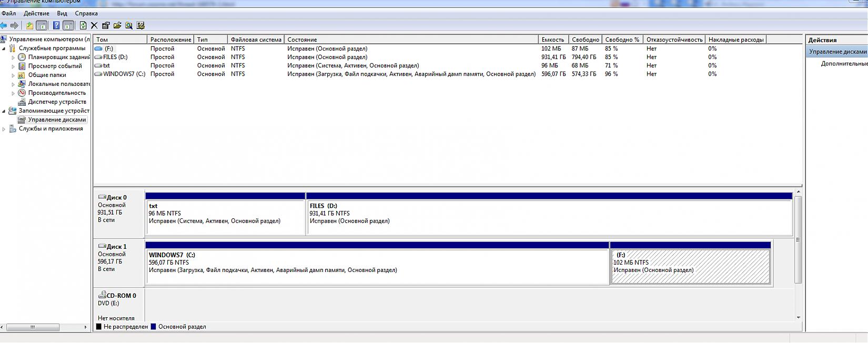Expand Локальные пользователи tree node
The width and height of the screenshot is (868, 343).
tap(13, 84)
